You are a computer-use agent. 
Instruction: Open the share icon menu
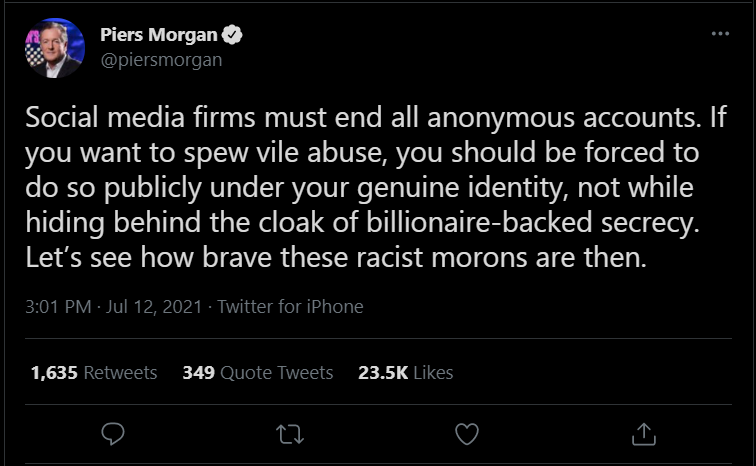(644, 434)
